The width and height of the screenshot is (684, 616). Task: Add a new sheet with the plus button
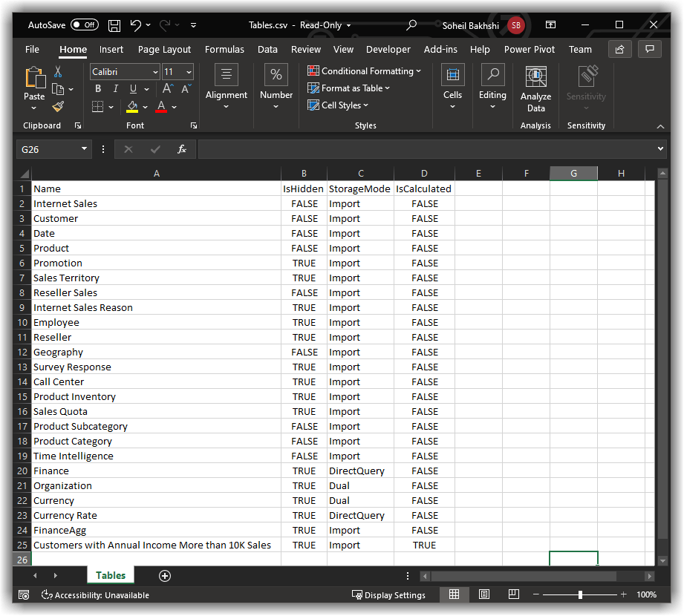(x=164, y=575)
